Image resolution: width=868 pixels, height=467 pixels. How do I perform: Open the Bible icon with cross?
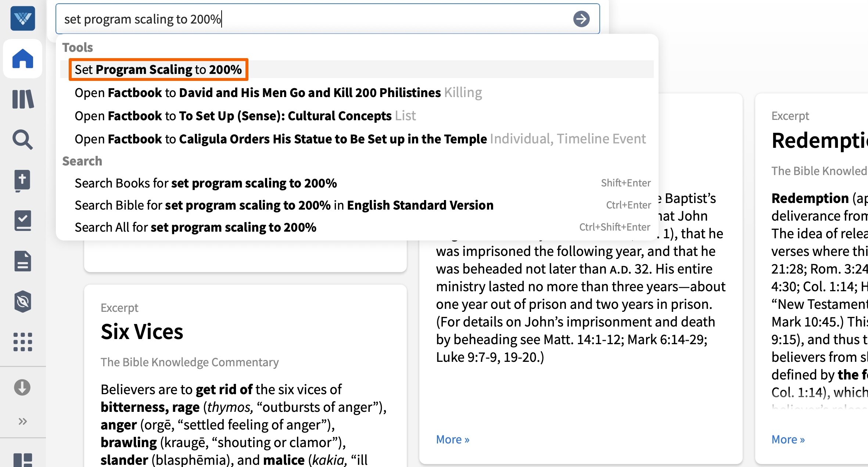pyautogui.click(x=23, y=180)
